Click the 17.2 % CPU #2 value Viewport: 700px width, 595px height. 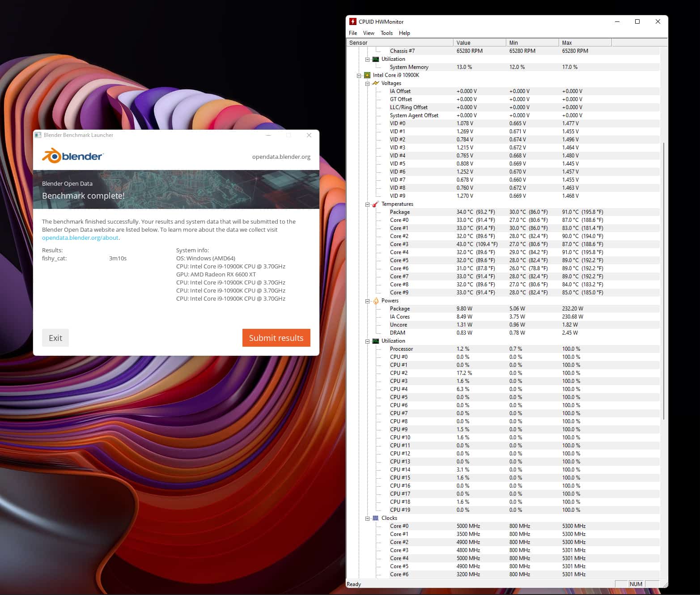(x=464, y=373)
